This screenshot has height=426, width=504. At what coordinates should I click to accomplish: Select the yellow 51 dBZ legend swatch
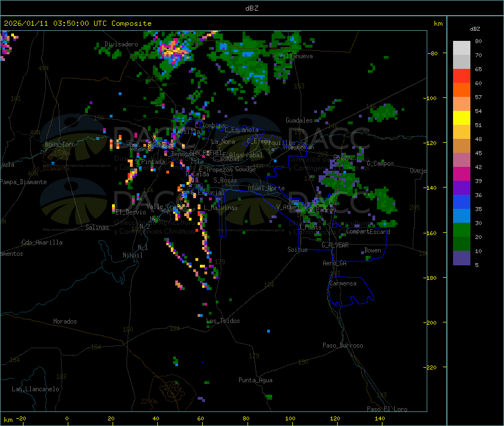(461, 118)
